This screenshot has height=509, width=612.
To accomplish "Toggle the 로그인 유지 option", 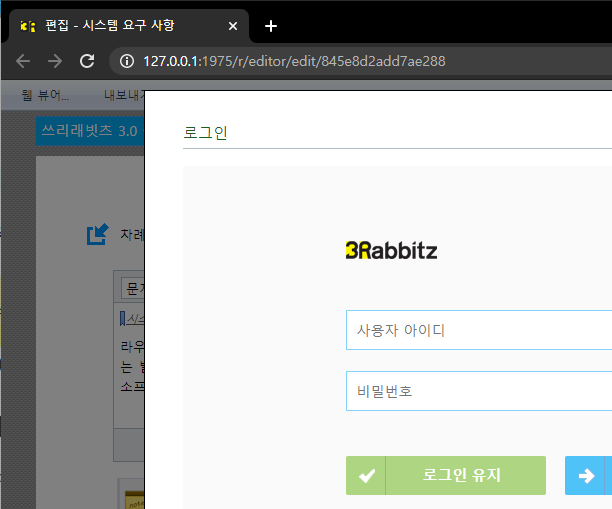I will click(x=446, y=475).
